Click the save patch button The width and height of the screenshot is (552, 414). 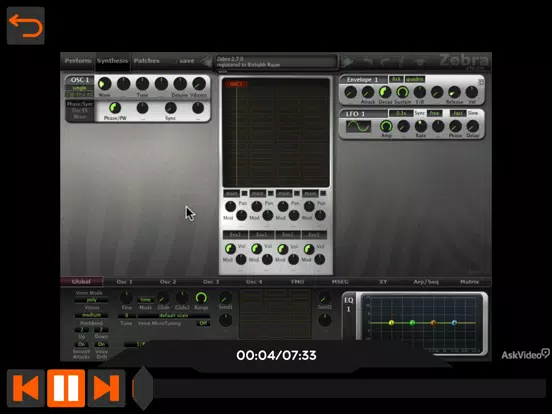pos(187,61)
